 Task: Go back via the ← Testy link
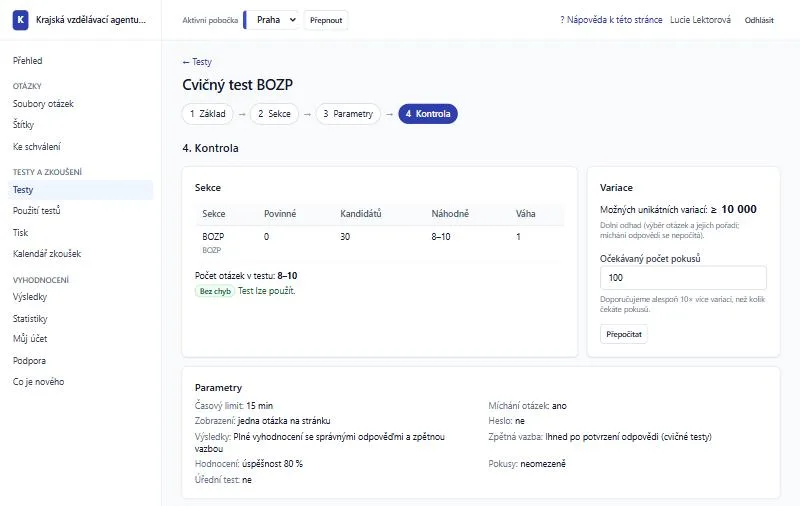pos(197,62)
